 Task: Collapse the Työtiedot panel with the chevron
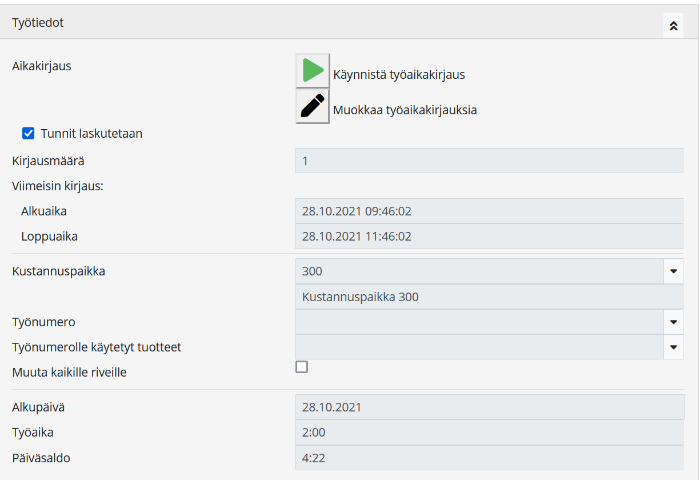click(x=673, y=25)
